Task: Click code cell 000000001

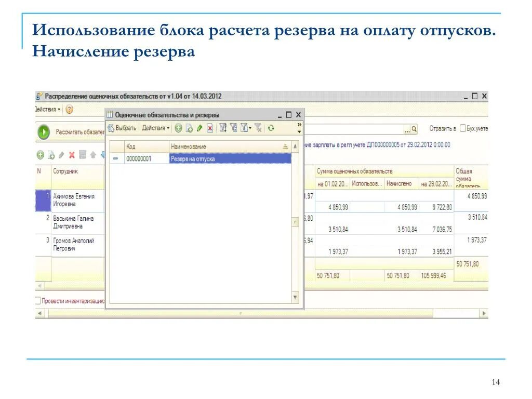Action: tap(147, 158)
